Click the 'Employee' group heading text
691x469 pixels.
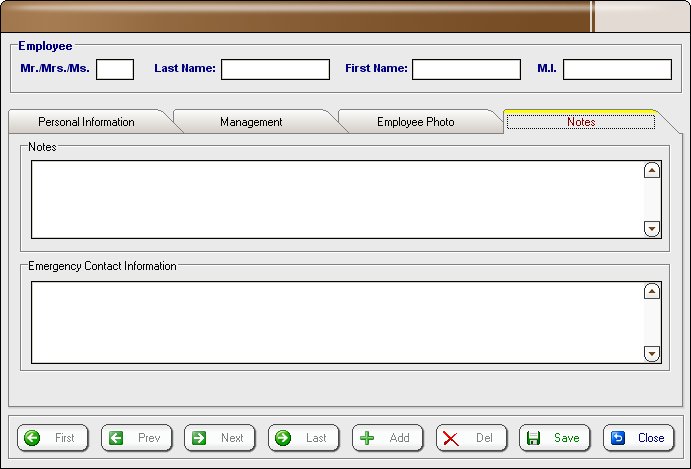[45, 46]
